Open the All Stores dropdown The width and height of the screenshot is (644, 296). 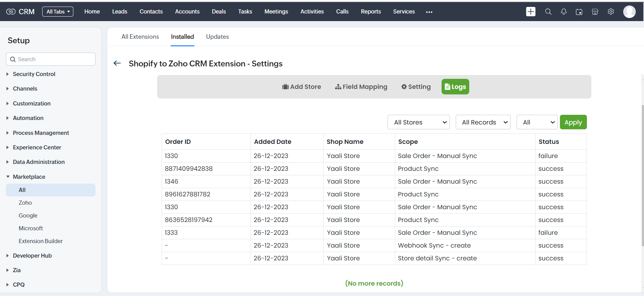pos(418,122)
